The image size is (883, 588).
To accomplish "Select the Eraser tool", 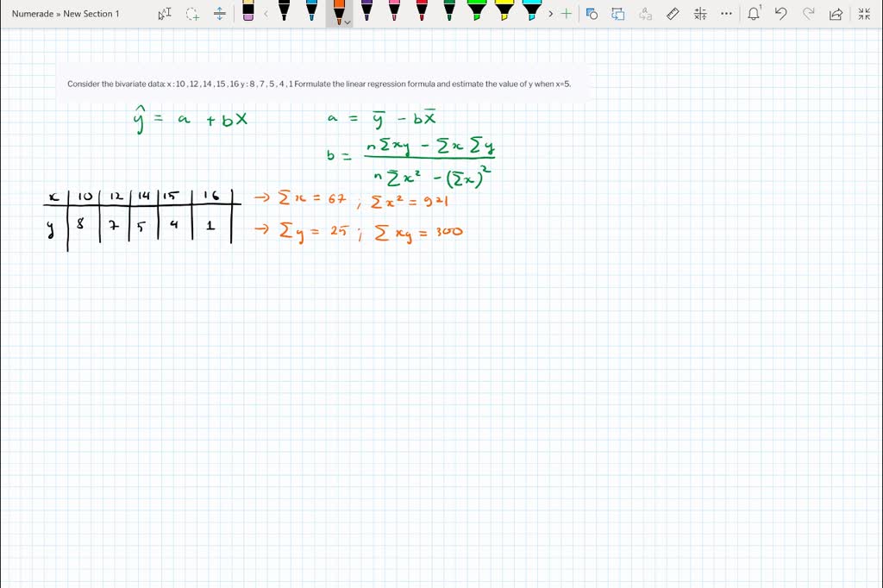I will (246, 14).
